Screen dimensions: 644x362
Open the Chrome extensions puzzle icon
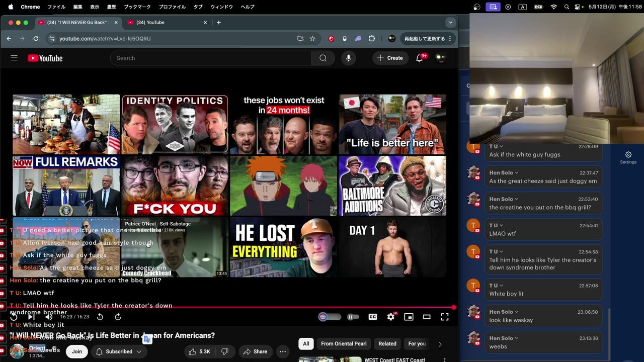372,38
